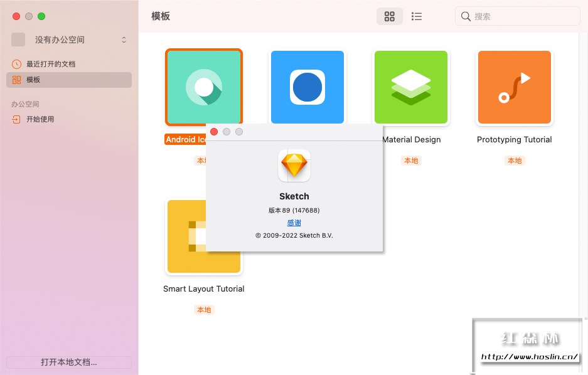Click the green zoom button of main window

41,16
